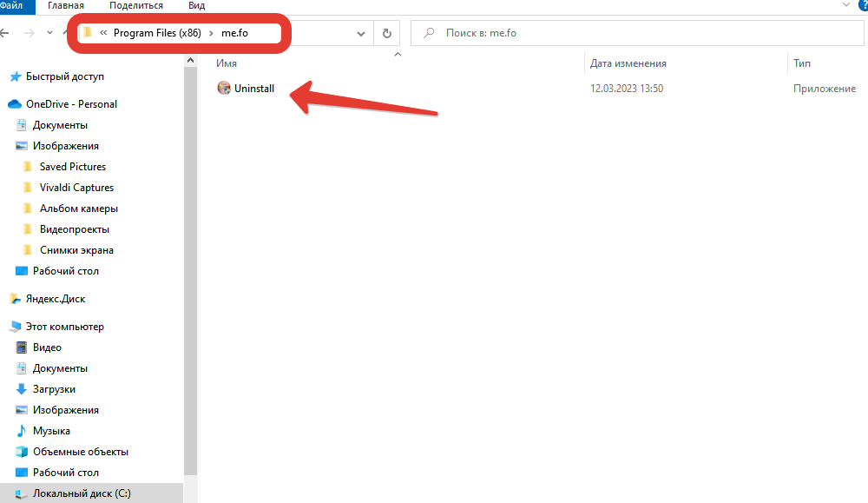
Task: Open Изображения under Этот компьютер
Action: pyautogui.click(x=65, y=410)
